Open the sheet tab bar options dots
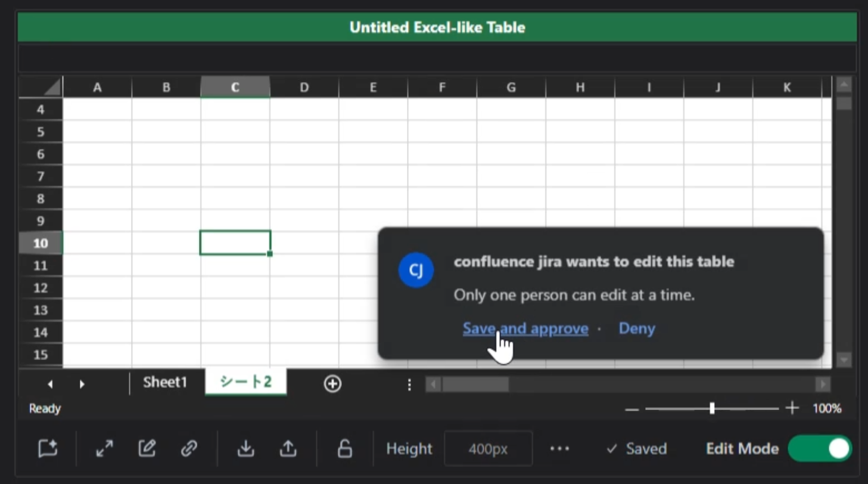The height and width of the screenshot is (484, 868). click(x=409, y=384)
